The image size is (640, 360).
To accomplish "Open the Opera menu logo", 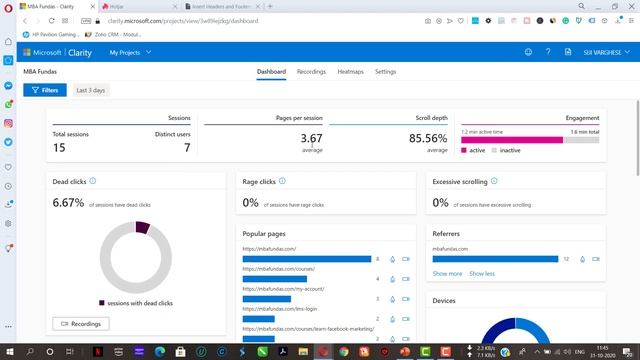I will tap(8, 8).
